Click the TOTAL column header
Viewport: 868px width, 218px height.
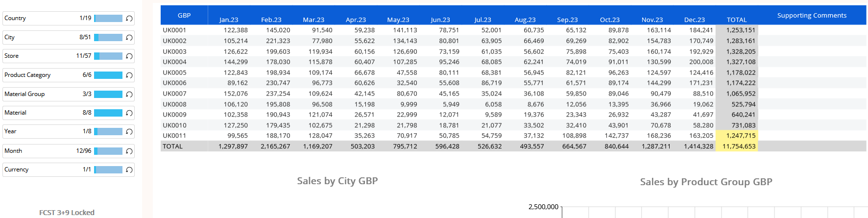click(x=737, y=20)
